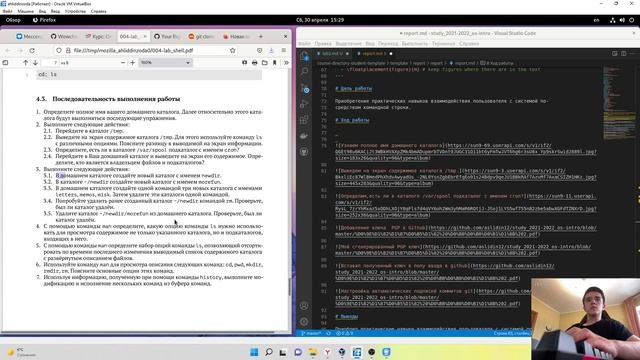Open VS Code Extensions view
640x360 pixels.
coord(304,120)
